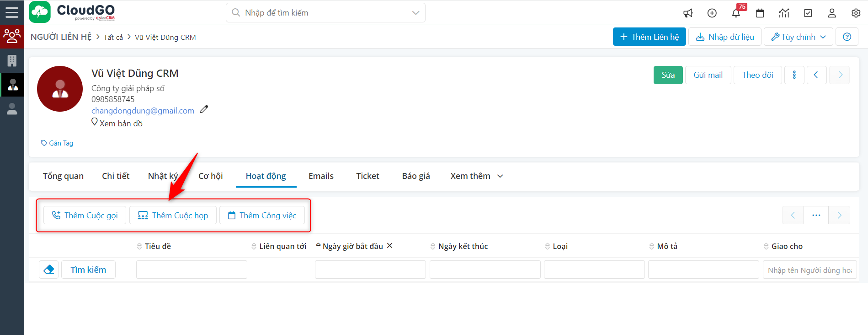Click NGƯỜI LIÊN HỆ breadcrumb heading

click(61, 37)
